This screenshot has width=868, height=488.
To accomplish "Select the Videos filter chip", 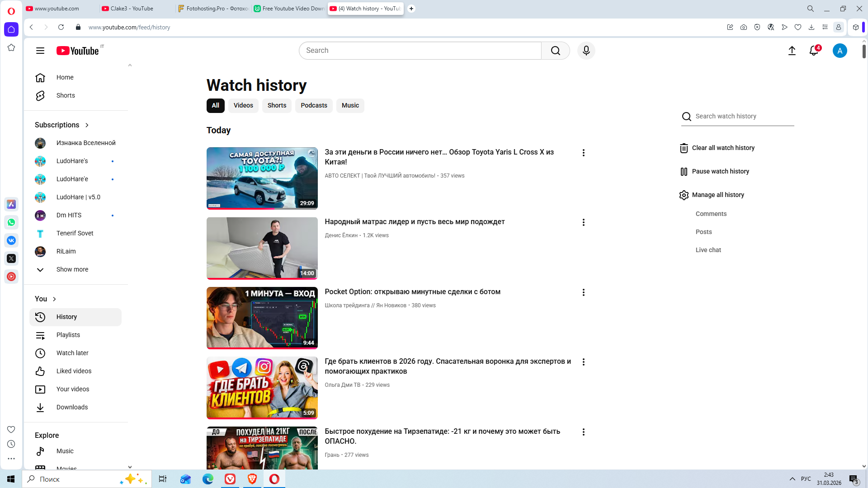I will (243, 105).
